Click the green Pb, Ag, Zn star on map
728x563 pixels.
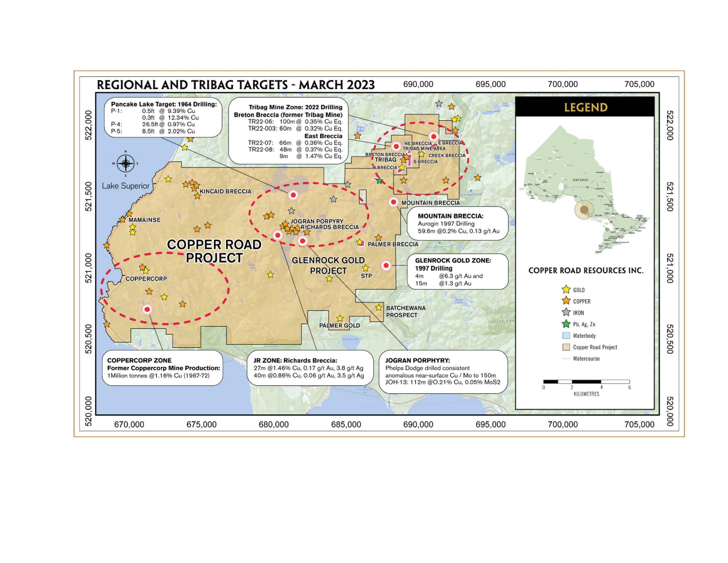coord(379,181)
